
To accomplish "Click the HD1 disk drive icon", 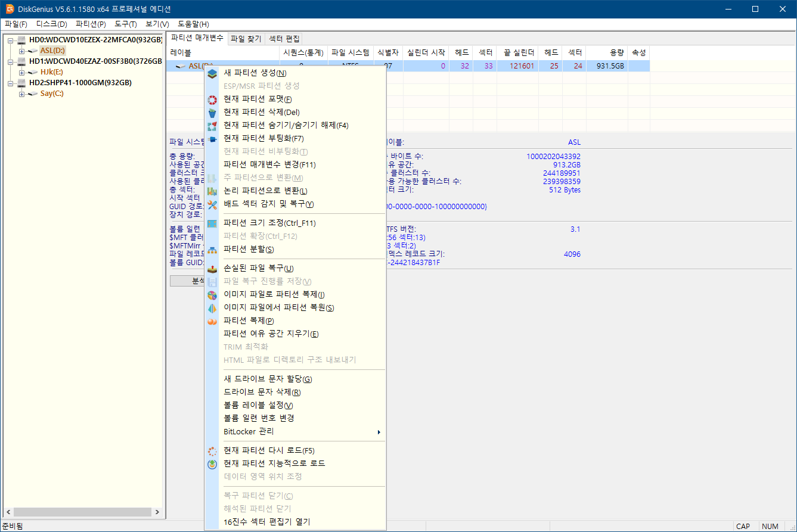I will click(22, 61).
